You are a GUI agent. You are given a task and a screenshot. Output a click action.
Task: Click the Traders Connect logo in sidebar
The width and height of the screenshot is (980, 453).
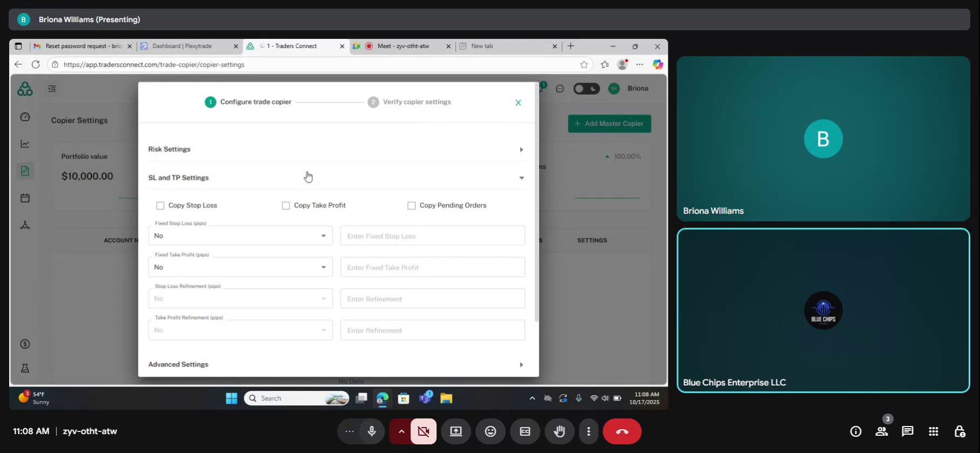tap(25, 89)
